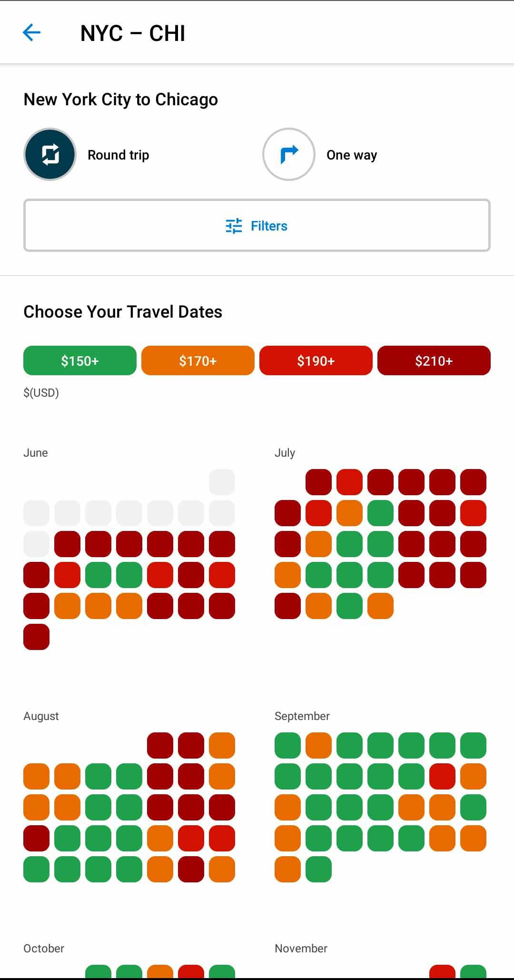Viewport: 514px width, 980px height.
Task: Click the sliders icon beside Filters
Action: click(234, 226)
